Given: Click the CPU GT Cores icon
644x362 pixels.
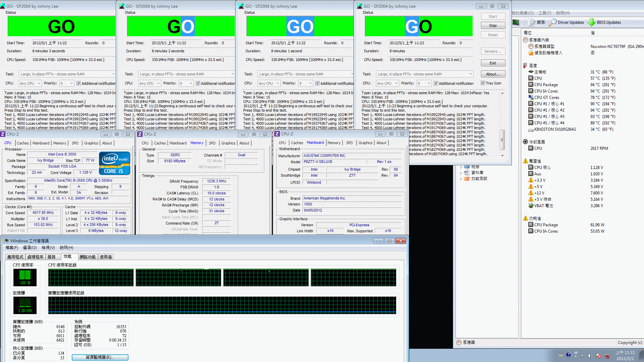Looking at the screenshot, I should [x=531, y=97].
